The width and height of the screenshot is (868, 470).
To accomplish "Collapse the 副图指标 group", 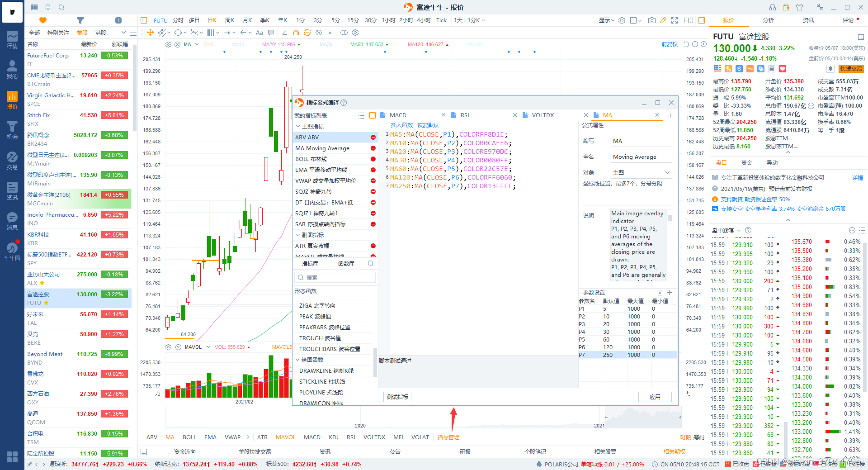I will [298, 235].
